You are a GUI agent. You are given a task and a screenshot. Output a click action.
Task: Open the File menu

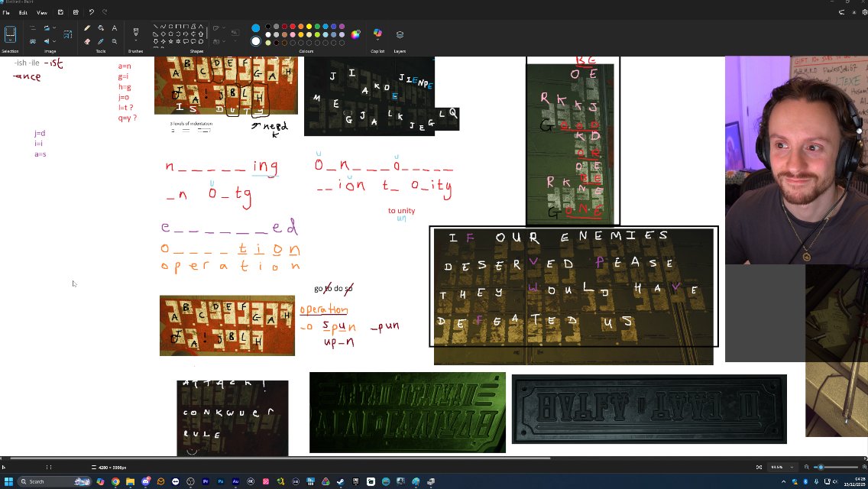6,12
